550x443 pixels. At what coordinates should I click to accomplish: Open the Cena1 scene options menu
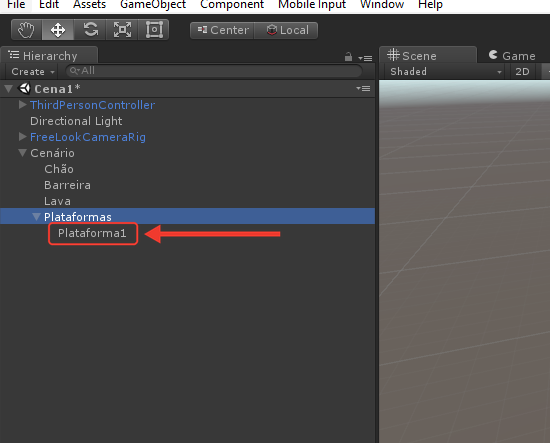[363, 88]
